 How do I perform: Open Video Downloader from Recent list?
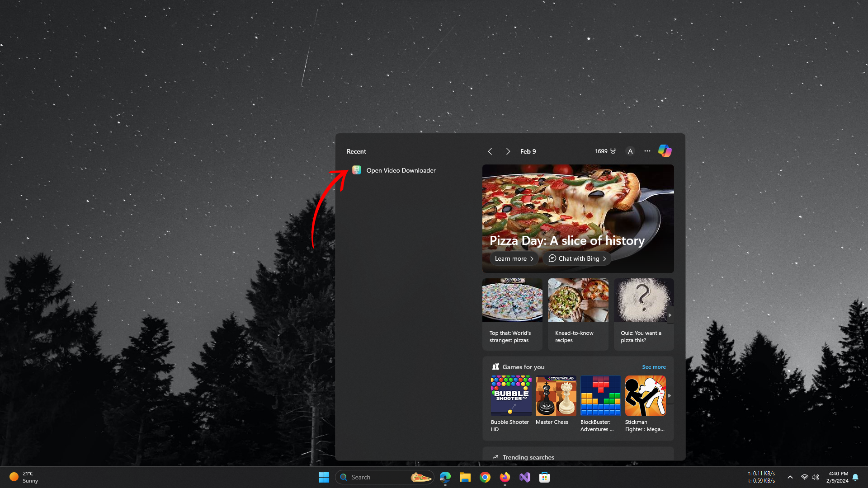point(401,170)
